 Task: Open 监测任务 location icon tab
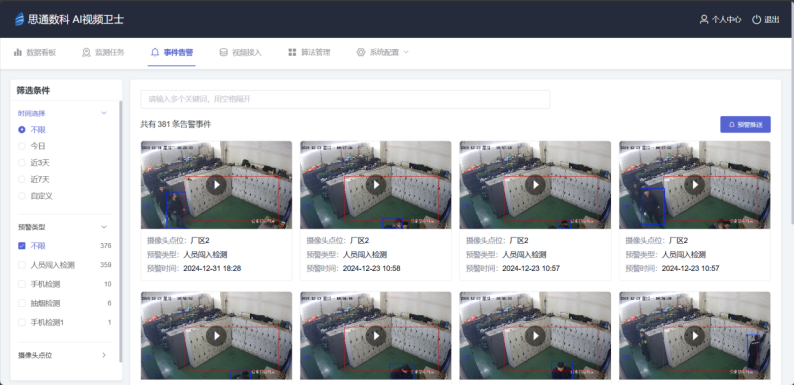pyautogui.click(x=86, y=52)
